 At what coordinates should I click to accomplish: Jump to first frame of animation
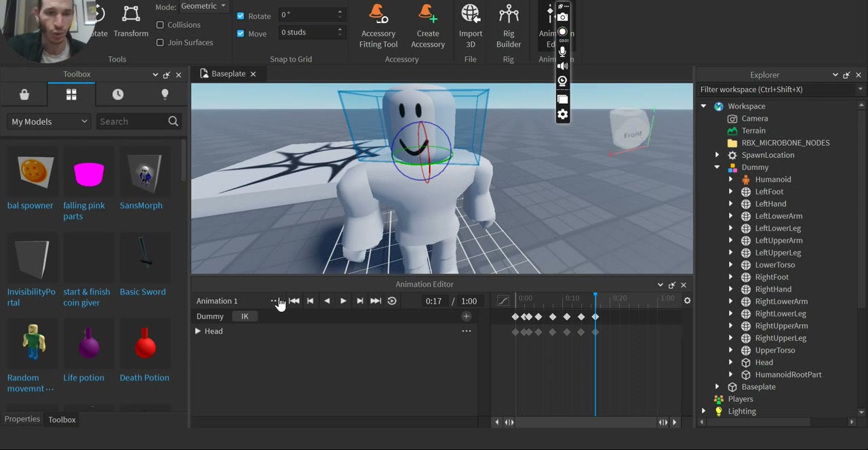pos(294,301)
